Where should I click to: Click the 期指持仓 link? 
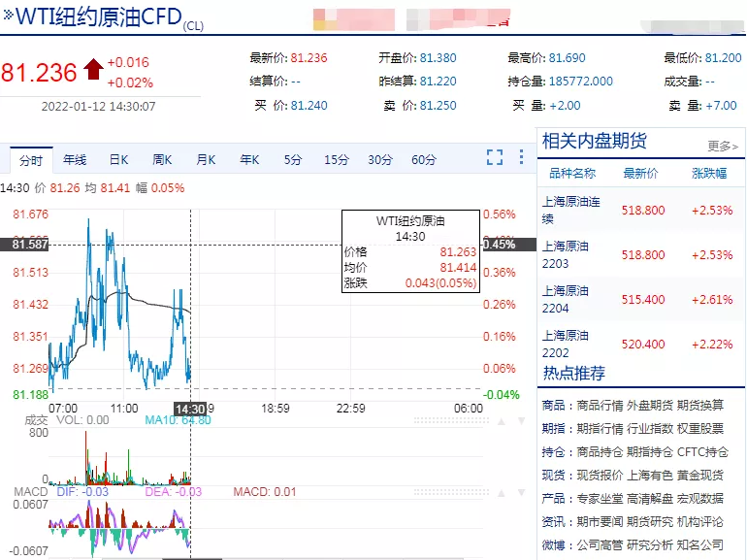coord(650,452)
